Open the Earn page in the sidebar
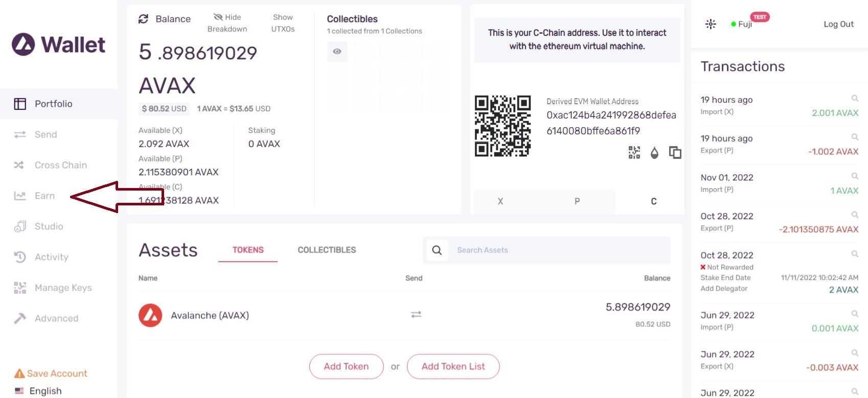This screenshot has height=398, width=868. [44, 196]
